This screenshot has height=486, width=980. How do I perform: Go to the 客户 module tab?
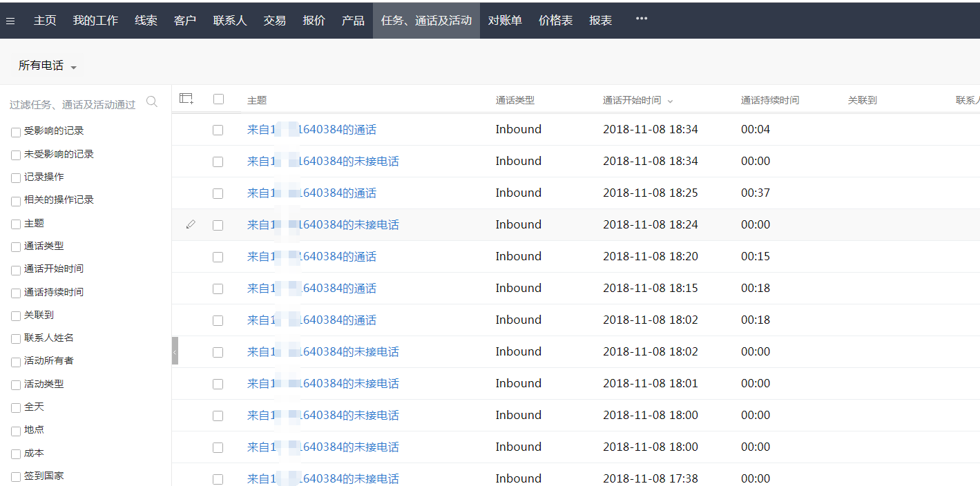[185, 21]
